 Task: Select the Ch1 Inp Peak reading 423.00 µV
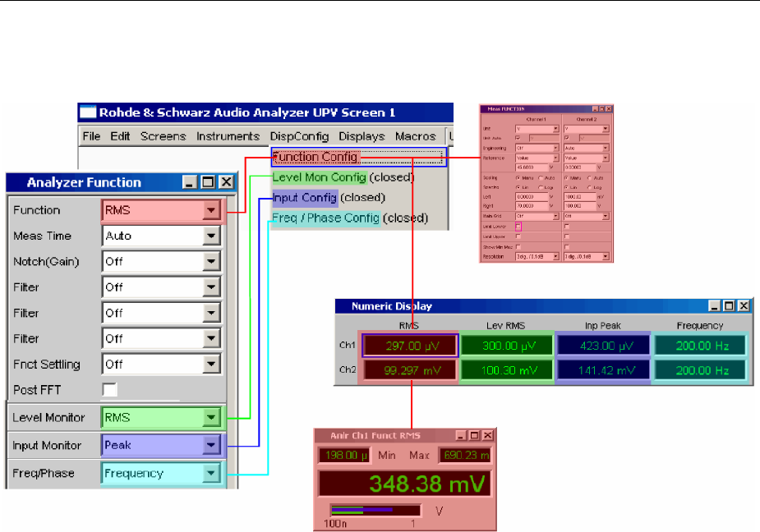click(603, 346)
